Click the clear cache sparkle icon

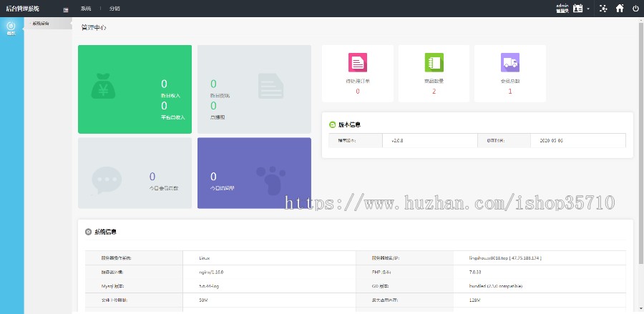tap(603, 8)
